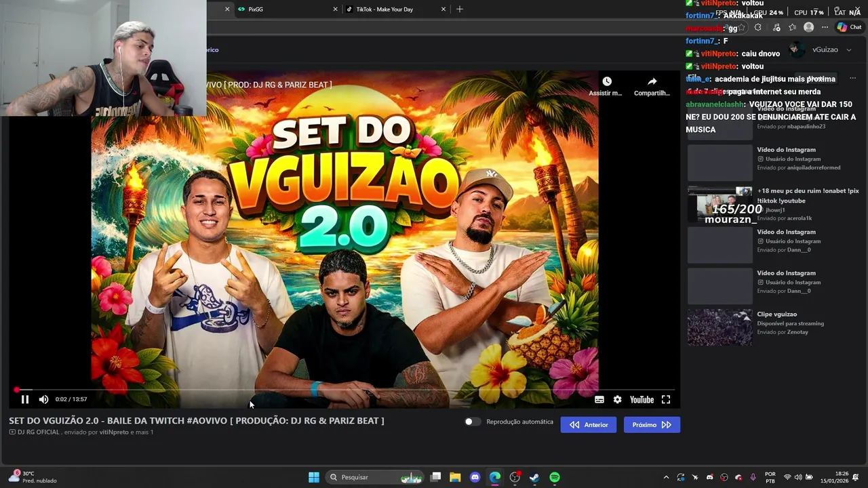
Task: Open Spotify from the taskbar
Action: pyautogui.click(x=555, y=477)
